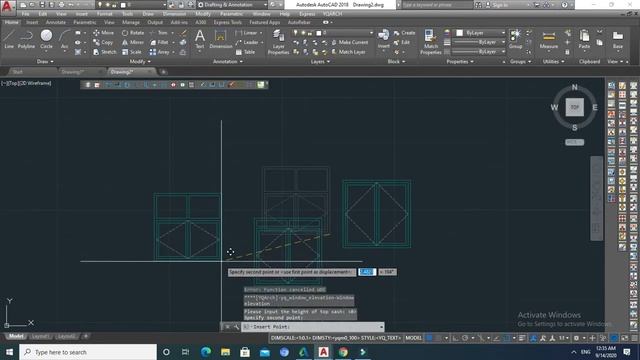Screen dimensions: 640x360
Task: Click the Stretch tool
Action: tap(104, 52)
